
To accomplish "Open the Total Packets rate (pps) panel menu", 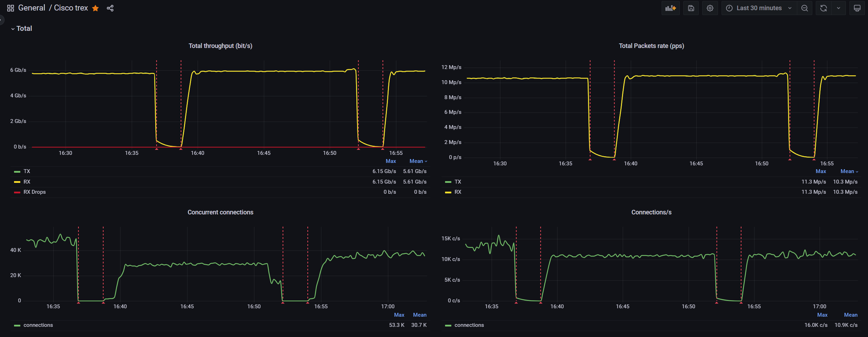I will click(651, 46).
